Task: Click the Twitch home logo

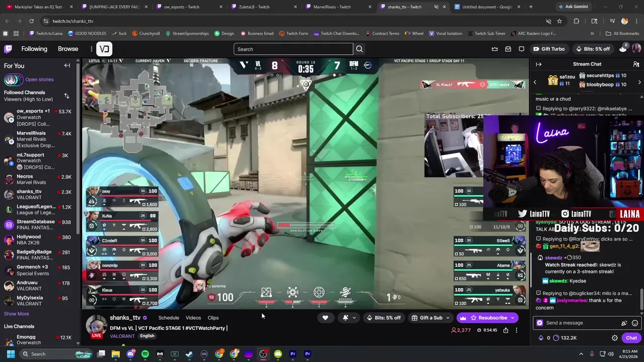Action: pyautogui.click(x=8, y=49)
